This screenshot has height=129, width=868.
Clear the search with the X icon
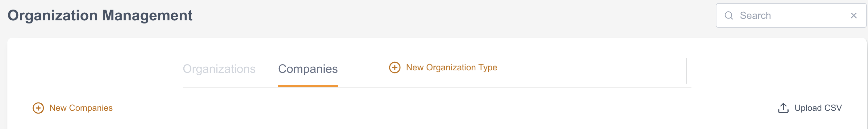click(853, 15)
